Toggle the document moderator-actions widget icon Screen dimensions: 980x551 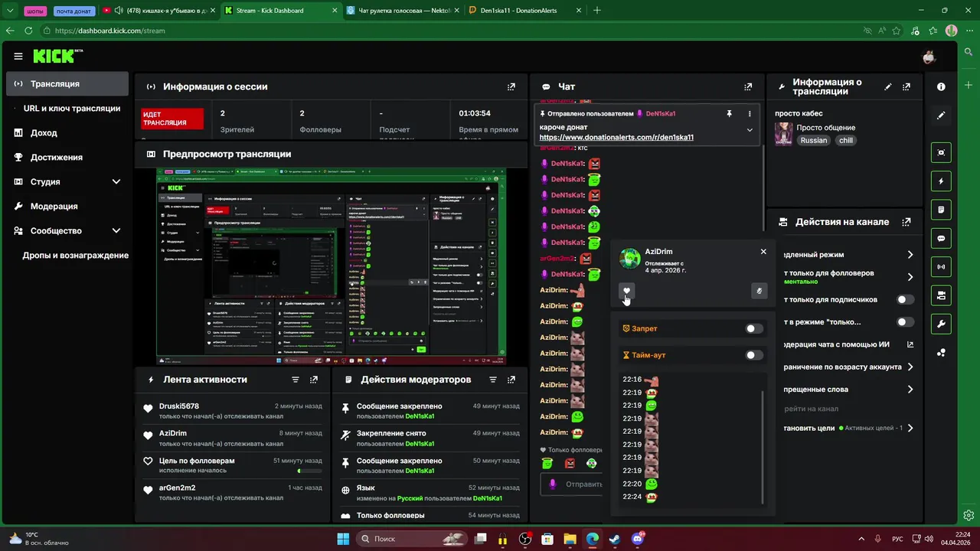click(941, 210)
